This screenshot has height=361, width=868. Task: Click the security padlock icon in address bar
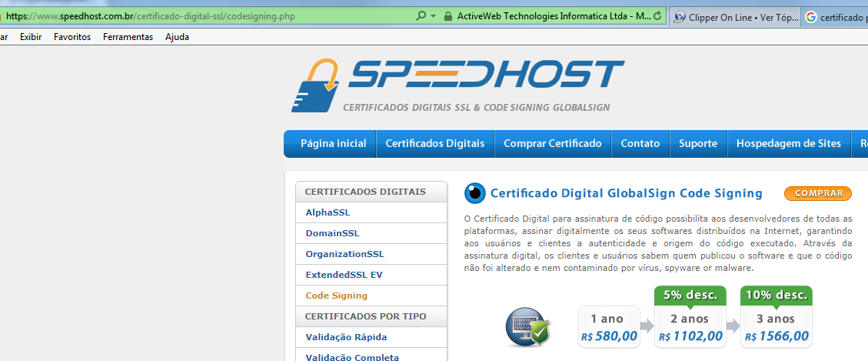[x=447, y=15]
